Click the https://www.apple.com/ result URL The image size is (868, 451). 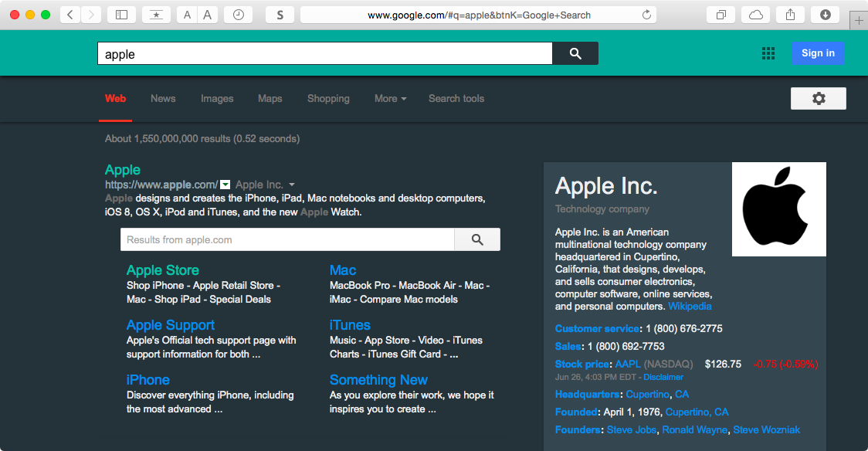[161, 185]
